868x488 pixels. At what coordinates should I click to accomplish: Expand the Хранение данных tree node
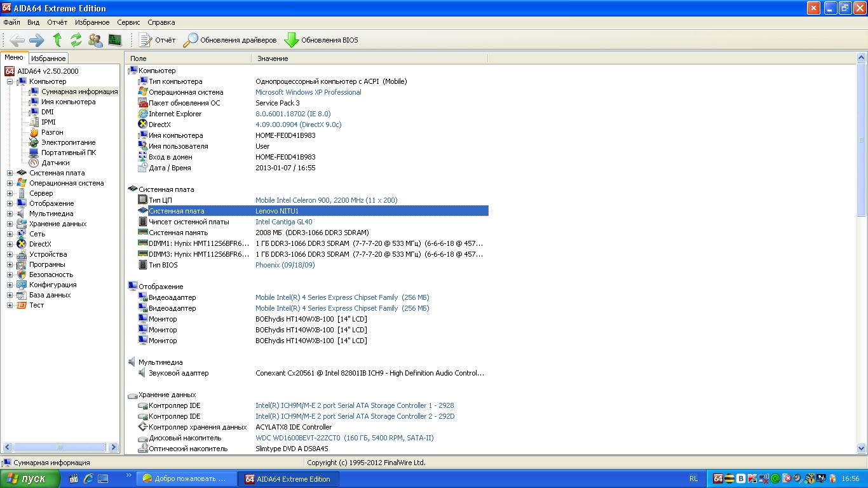click(10, 224)
